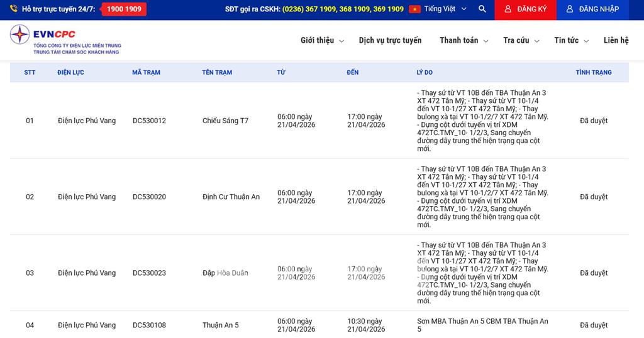Screen dimensions: 644x338
Task: Expand the Tiếng Việt language dropdown
Action: pyautogui.click(x=464, y=9)
